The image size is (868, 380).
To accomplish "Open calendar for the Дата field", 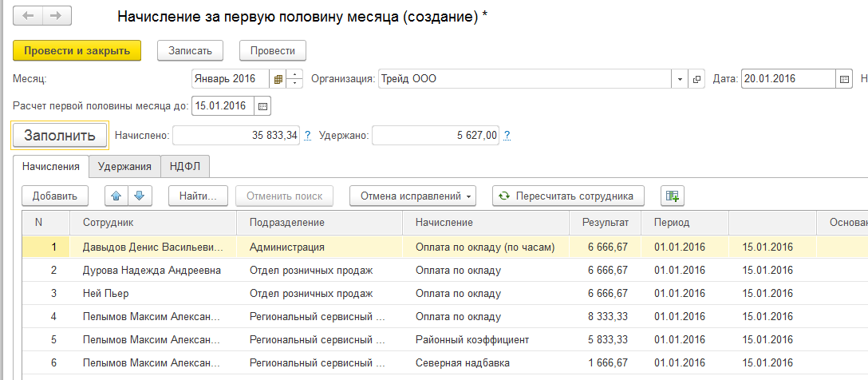I will click(x=845, y=79).
